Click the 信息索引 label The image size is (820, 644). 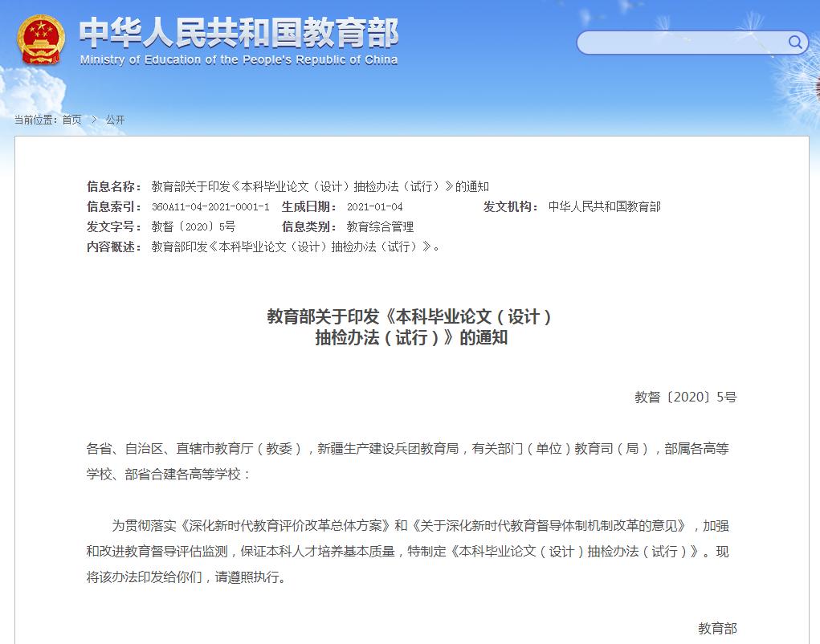tap(114, 207)
